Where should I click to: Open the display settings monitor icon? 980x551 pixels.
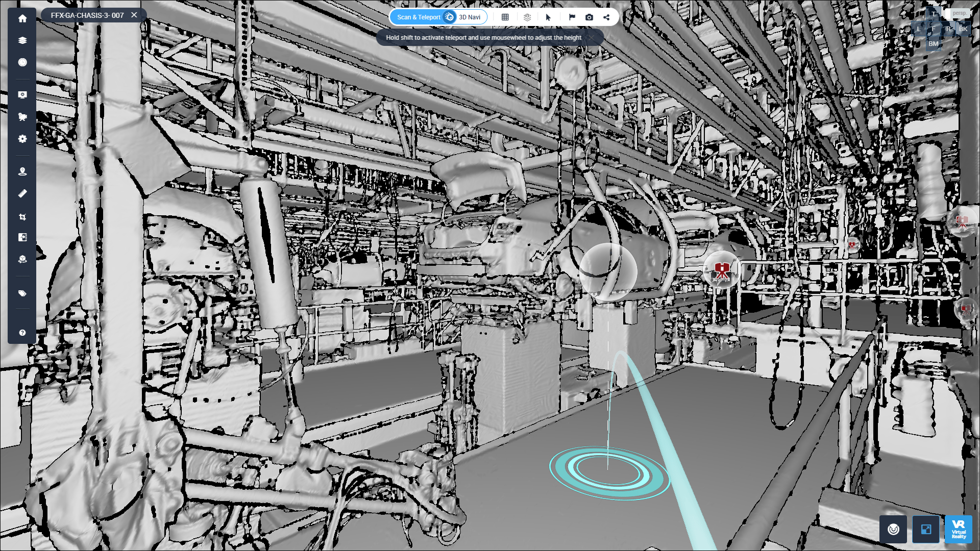[22, 95]
